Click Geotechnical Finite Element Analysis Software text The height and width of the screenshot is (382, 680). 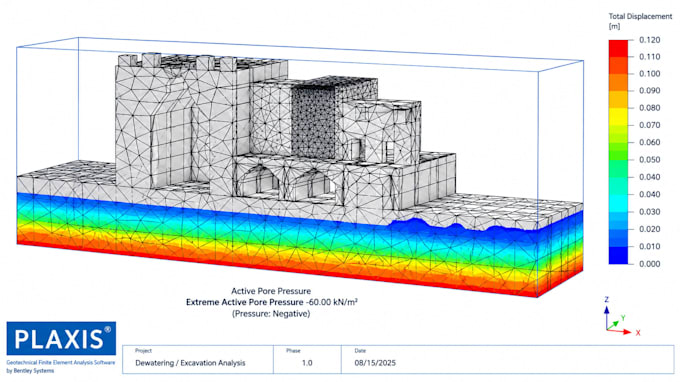(x=61, y=362)
